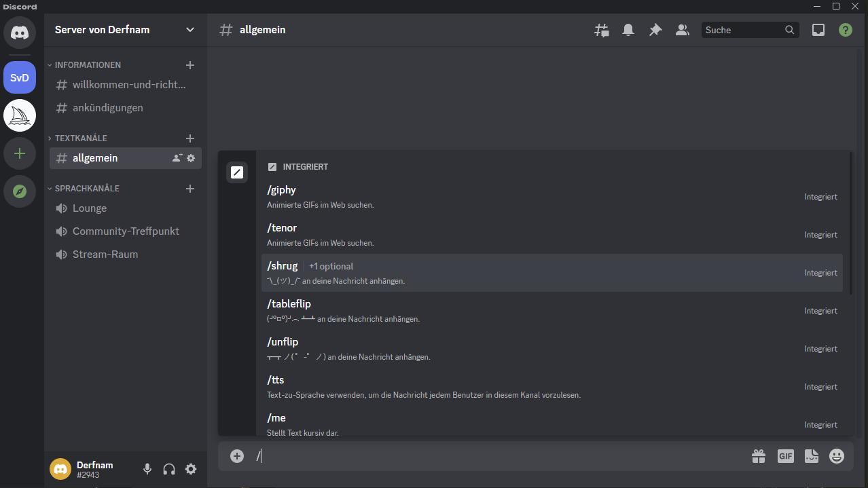Select /shrug command
The height and width of the screenshot is (488, 868).
(x=552, y=273)
